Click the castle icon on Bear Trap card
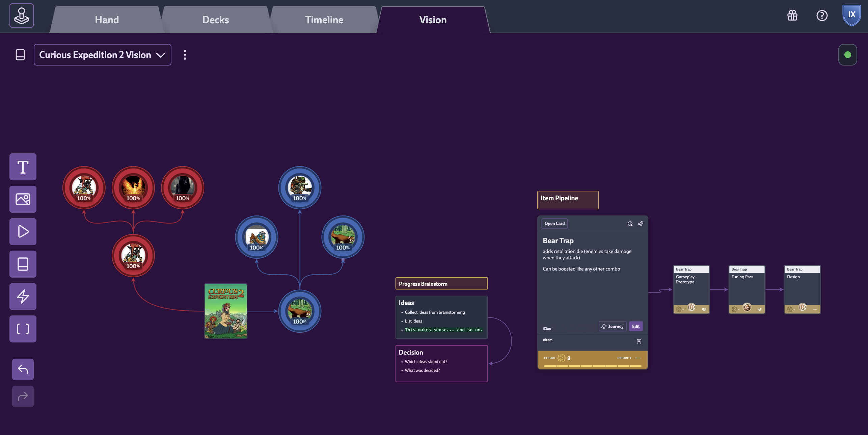This screenshot has width=868, height=435. pyautogui.click(x=639, y=341)
